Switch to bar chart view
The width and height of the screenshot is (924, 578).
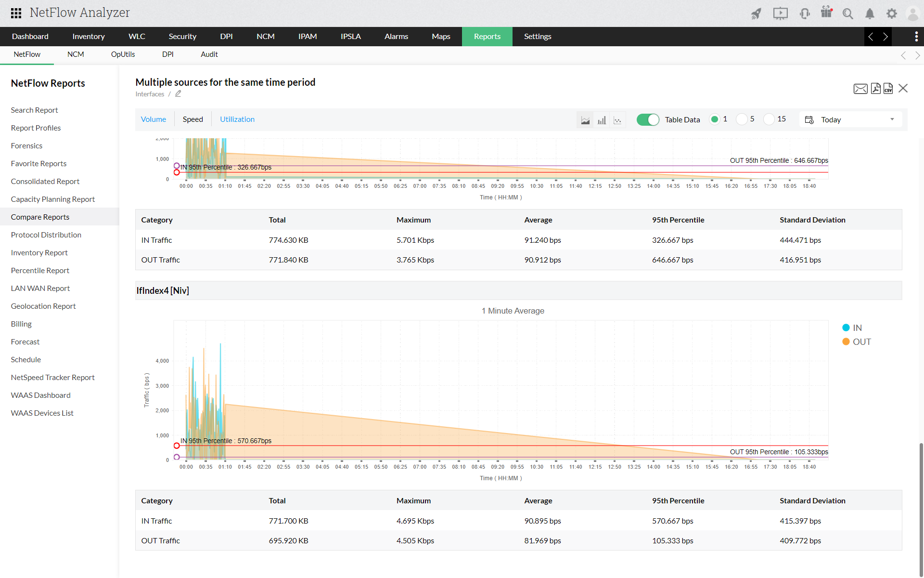point(602,120)
